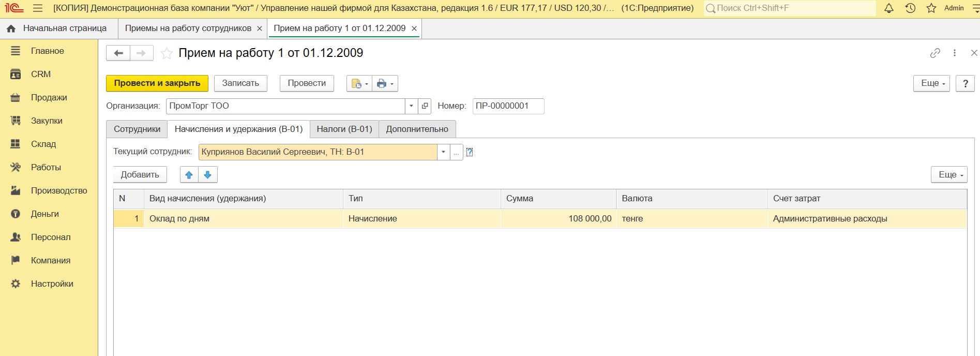Open Персонал section in sidebar
Image resolution: width=980 pixels, height=356 pixels.
pos(50,237)
